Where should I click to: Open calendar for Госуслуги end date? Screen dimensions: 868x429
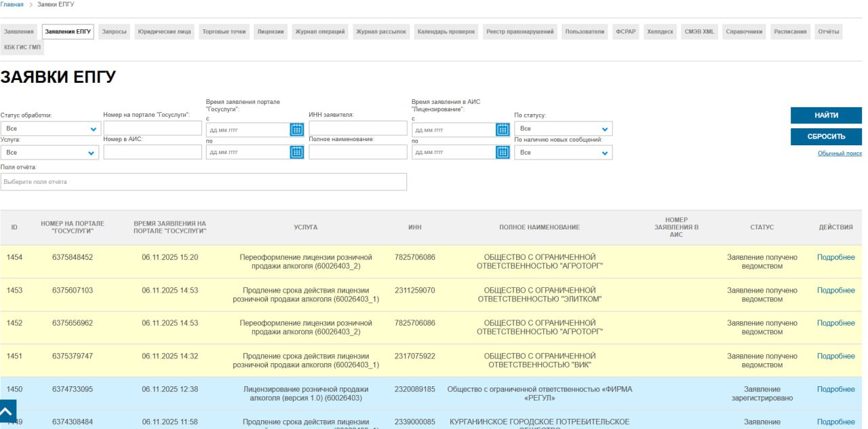pos(296,152)
